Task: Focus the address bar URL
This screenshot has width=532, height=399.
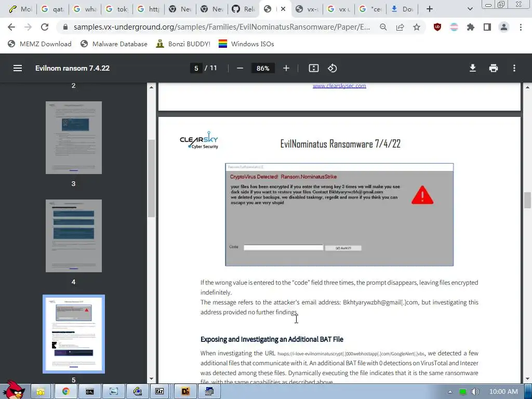Action: tap(221, 27)
